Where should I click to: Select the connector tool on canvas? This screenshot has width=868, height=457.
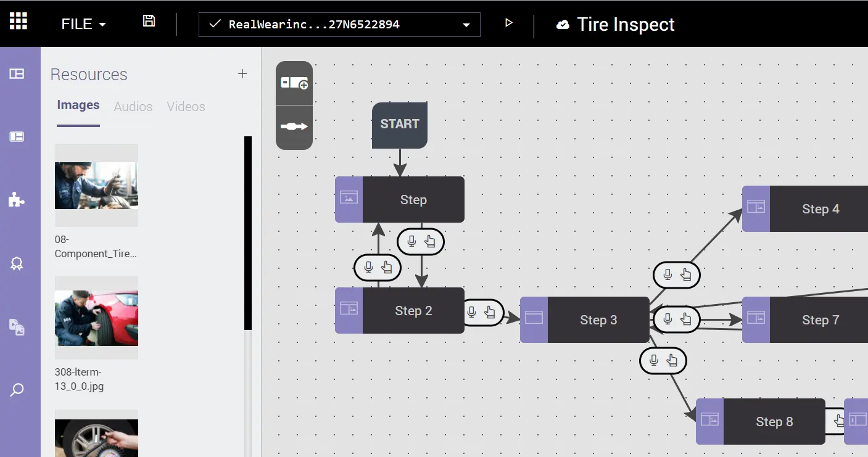[294, 127]
